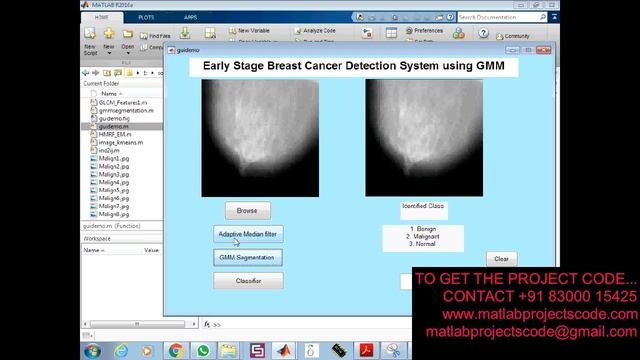Switch to the APPS tab

pyautogui.click(x=190, y=18)
